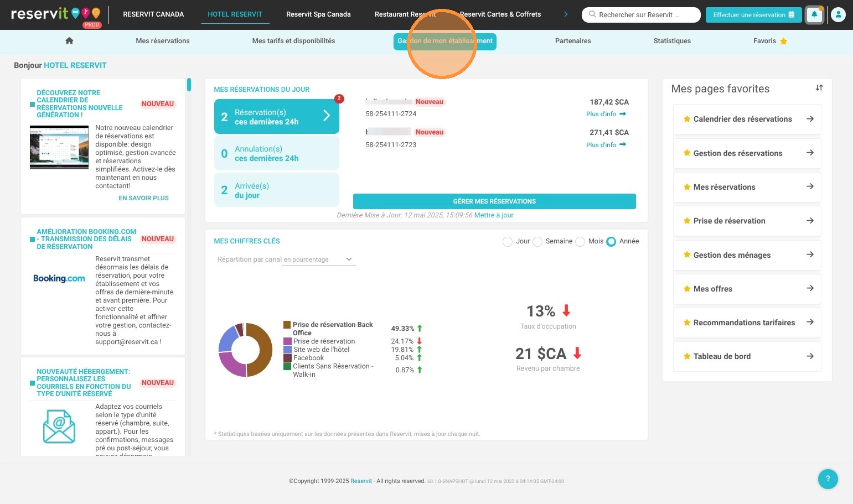Click brown Prise de réservation Back Office swatch
Image resolution: width=853 pixels, height=504 pixels.
point(287,325)
